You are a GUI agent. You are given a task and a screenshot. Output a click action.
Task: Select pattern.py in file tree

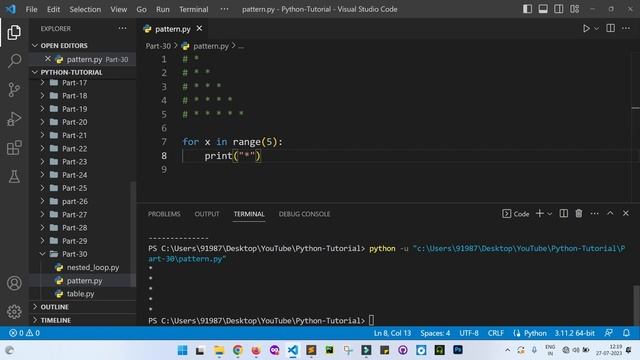point(84,280)
